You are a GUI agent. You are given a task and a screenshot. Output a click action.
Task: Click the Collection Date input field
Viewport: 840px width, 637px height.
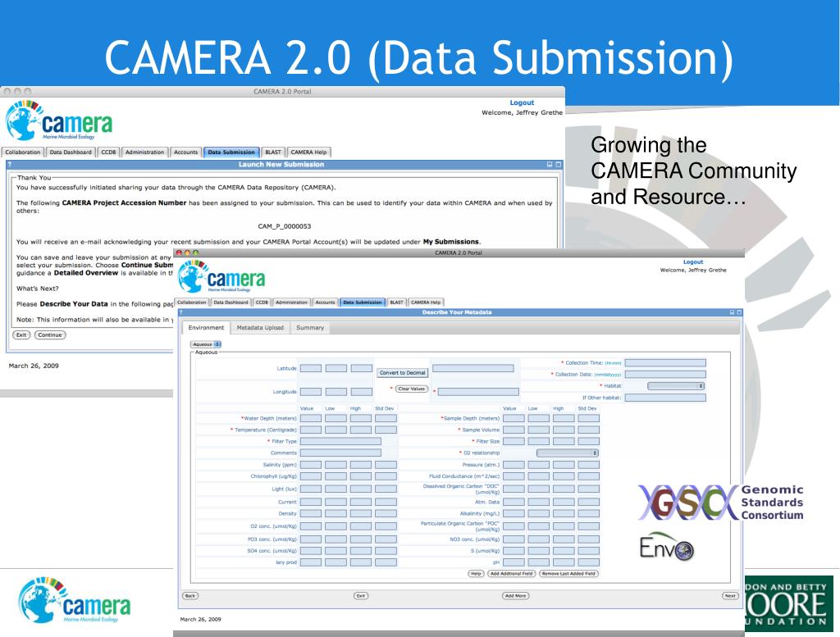point(665,375)
